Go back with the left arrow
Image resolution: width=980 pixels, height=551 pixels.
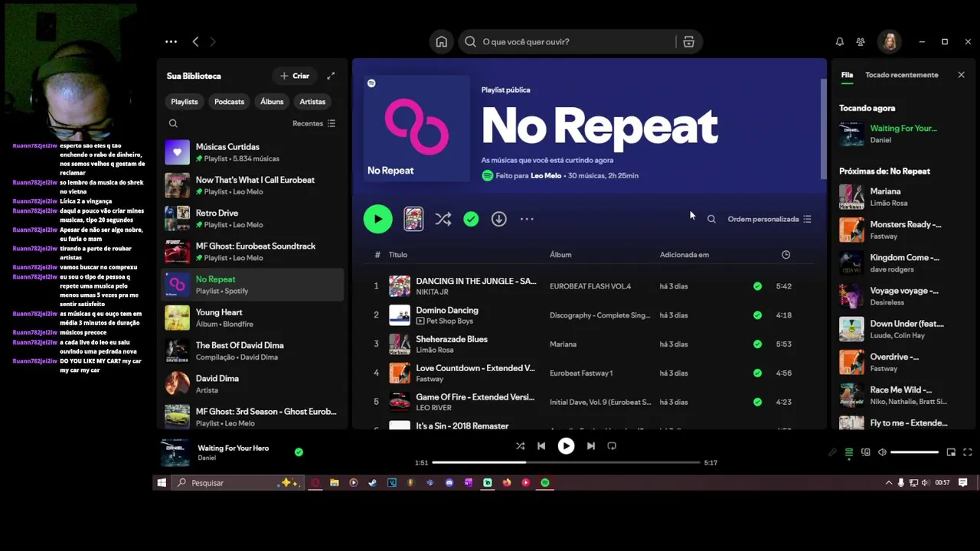pos(195,42)
